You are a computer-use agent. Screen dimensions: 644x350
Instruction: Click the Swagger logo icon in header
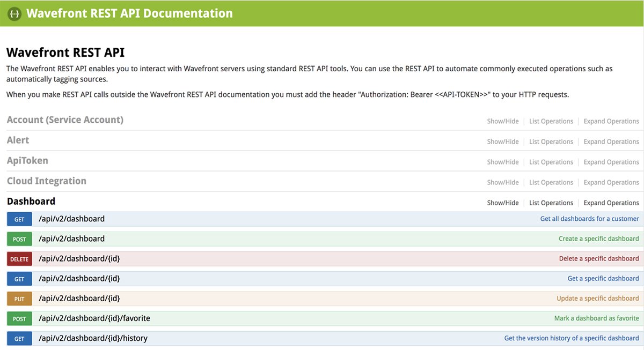tap(15, 13)
